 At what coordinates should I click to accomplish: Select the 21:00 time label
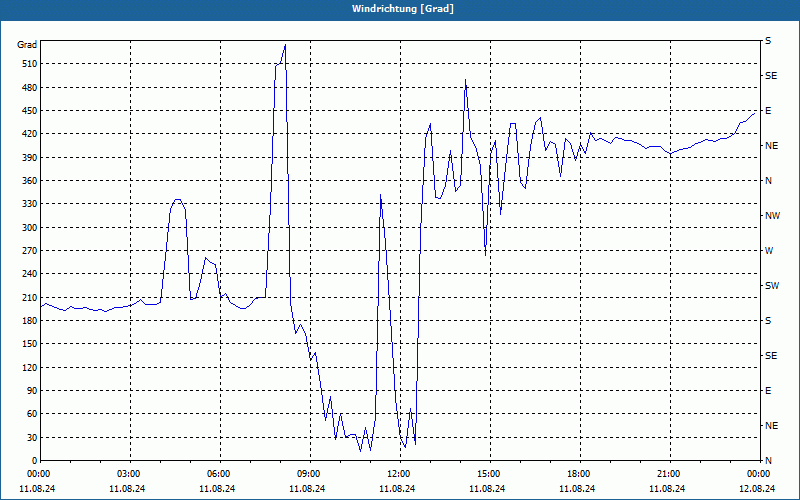click(668, 473)
